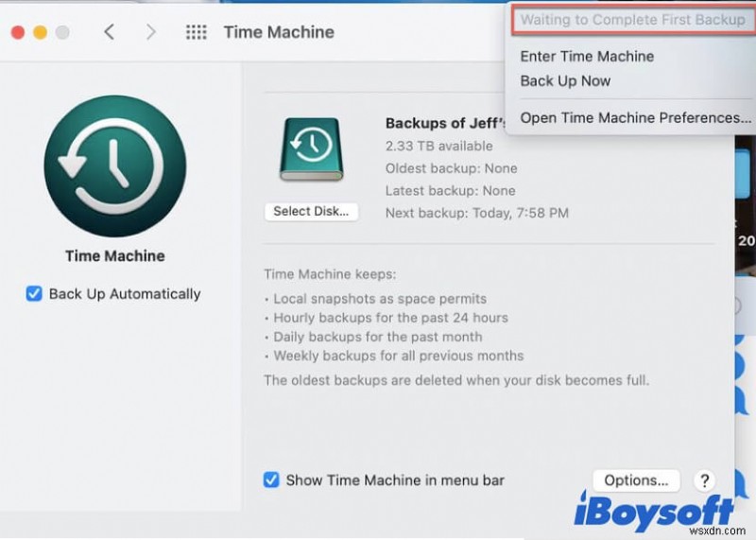Choose Open Time Machine Preferences...
The image size is (756, 540).
[x=635, y=118]
